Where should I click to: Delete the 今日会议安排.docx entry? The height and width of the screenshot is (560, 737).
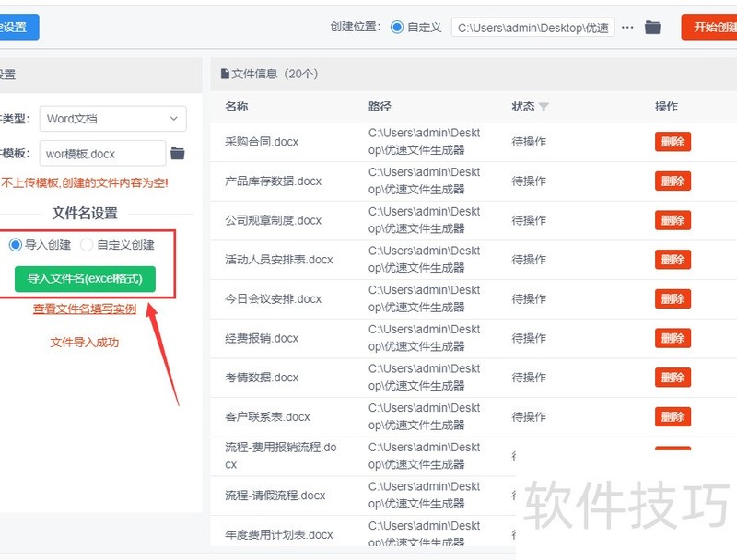point(673,298)
